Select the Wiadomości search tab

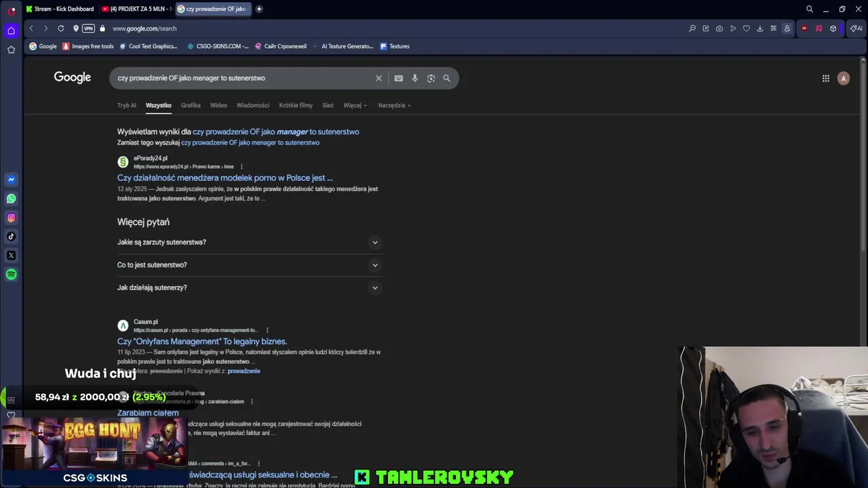pyautogui.click(x=253, y=105)
